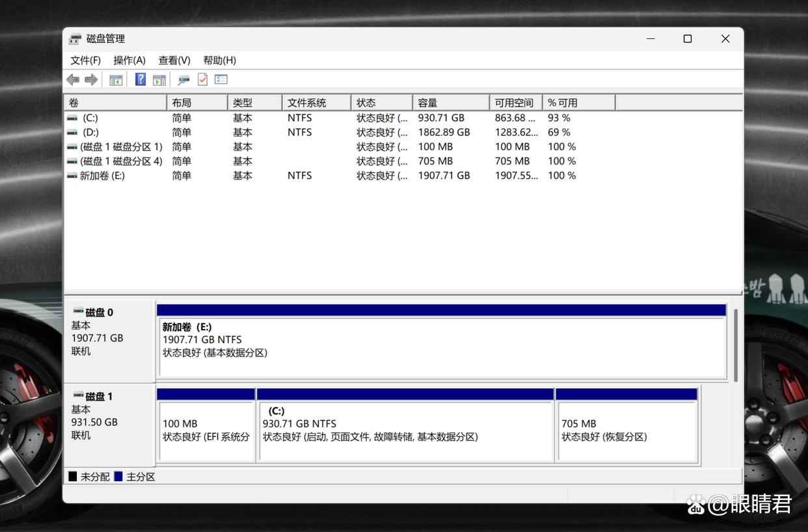Image resolution: width=808 pixels, height=532 pixels.
Task: Sort by the 文件系统 column header
Action: click(x=316, y=103)
